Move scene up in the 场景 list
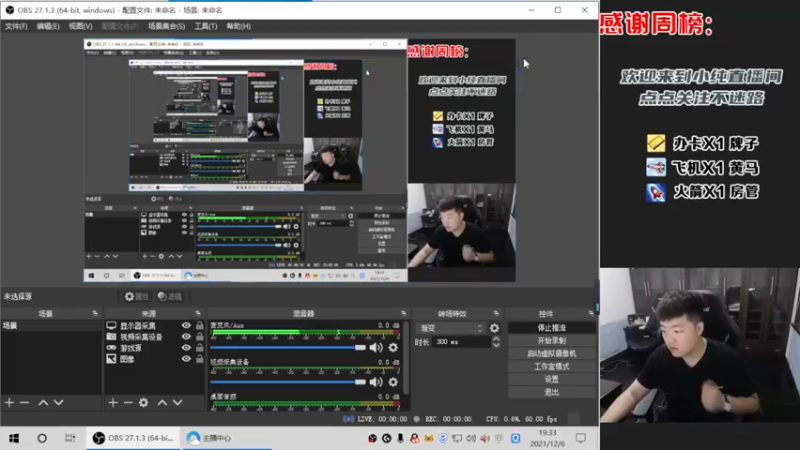800x450 pixels. 43,403
